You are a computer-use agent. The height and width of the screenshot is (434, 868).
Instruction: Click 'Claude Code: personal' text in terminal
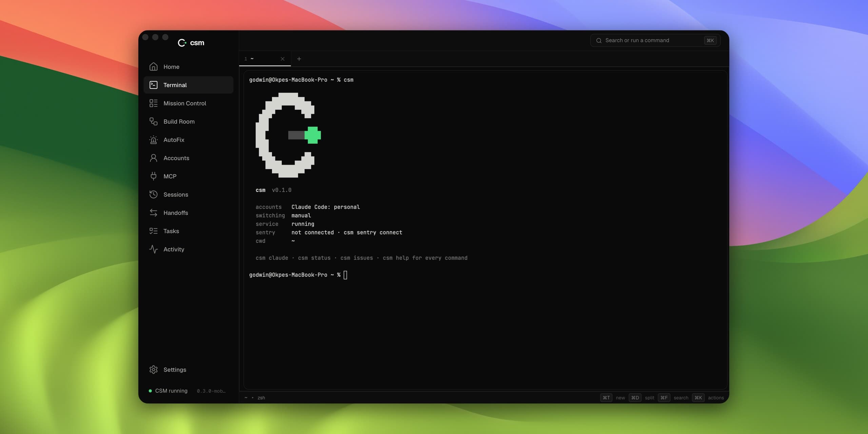tap(325, 207)
